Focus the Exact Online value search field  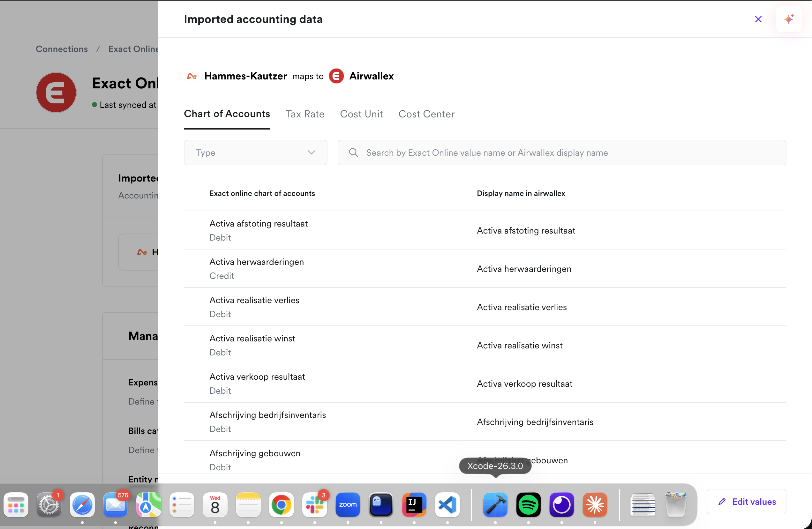pos(561,153)
